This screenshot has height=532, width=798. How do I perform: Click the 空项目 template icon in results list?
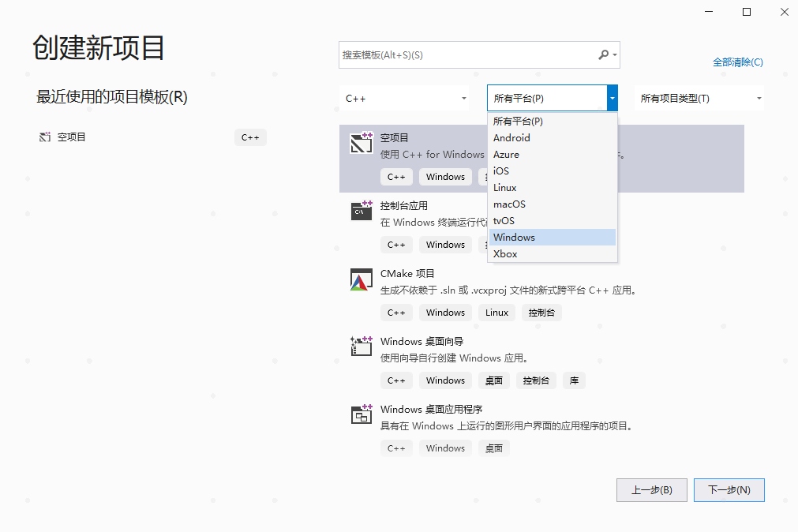362,143
